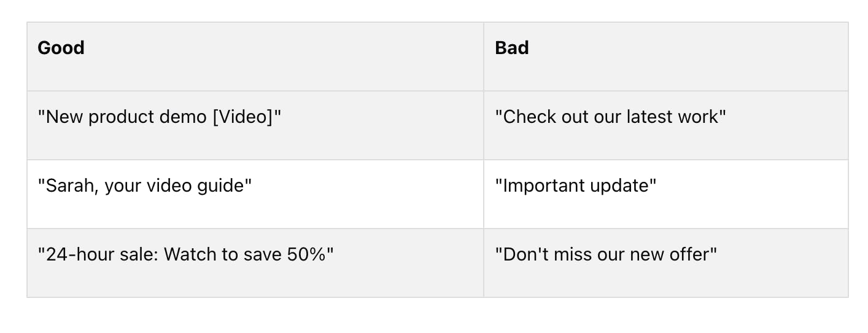
Task: Select the "Don't miss our new offer" cell
Action: pyautogui.click(x=606, y=254)
